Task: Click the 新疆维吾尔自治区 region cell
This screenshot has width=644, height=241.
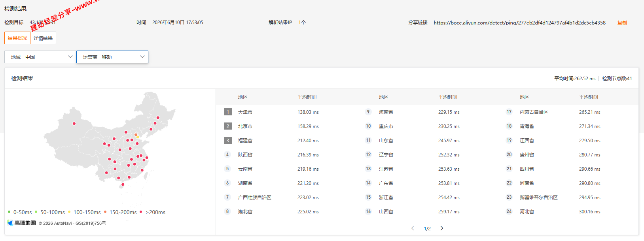Action: click(x=539, y=198)
